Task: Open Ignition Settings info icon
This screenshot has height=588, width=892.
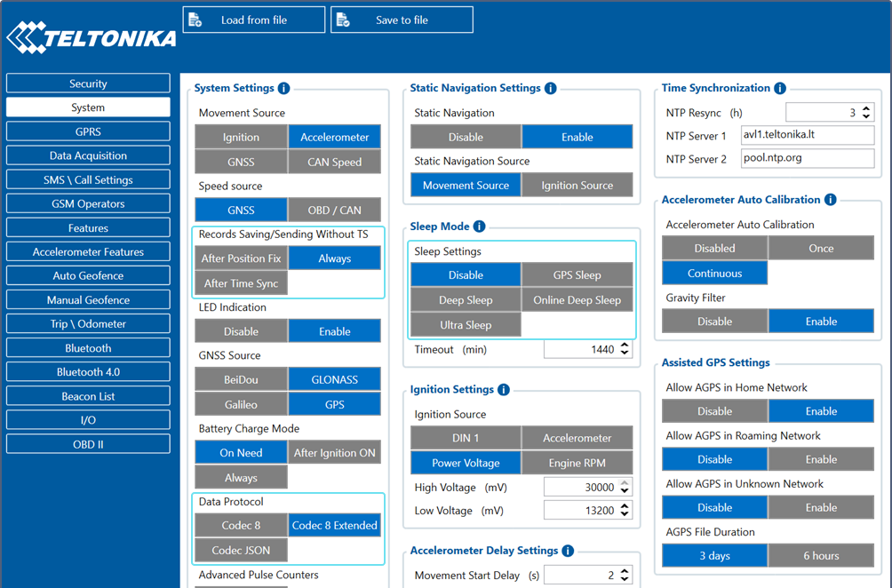Action: (x=504, y=390)
